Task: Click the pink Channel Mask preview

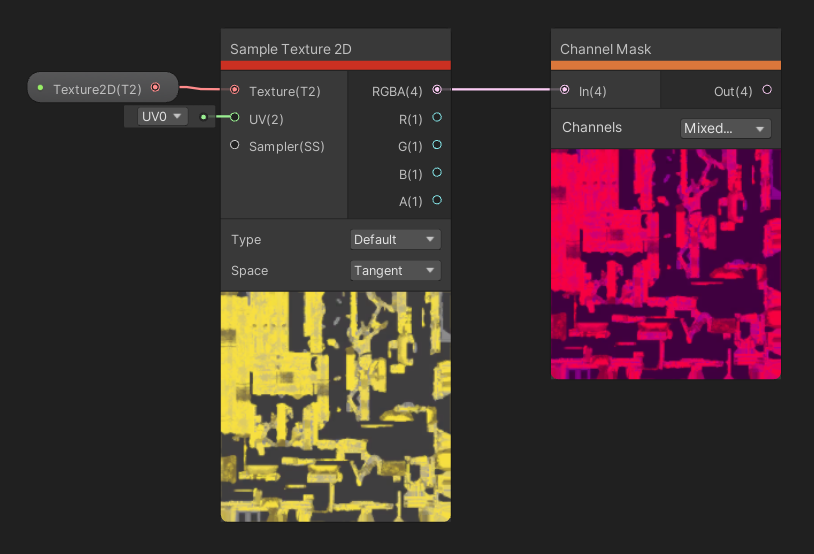Action: (665, 264)
